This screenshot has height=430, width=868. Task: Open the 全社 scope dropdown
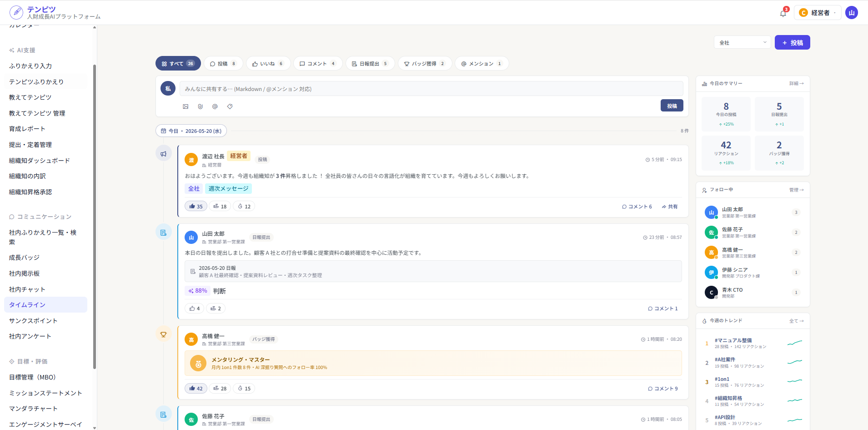[x=743, y=42]
